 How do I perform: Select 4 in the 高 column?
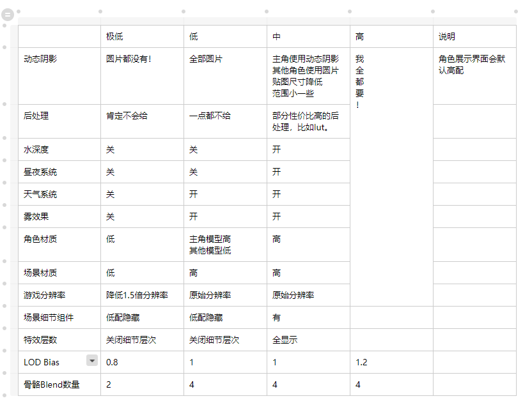point(391,384)
